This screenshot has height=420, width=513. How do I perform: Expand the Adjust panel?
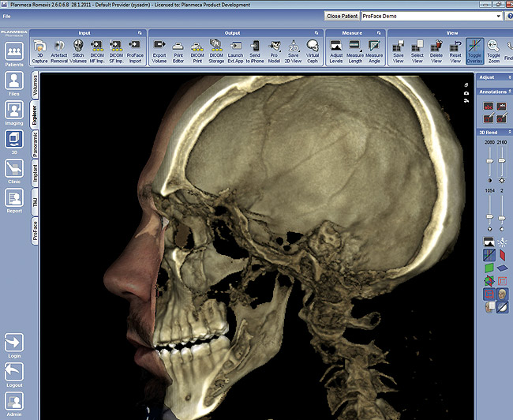point(507,78)
